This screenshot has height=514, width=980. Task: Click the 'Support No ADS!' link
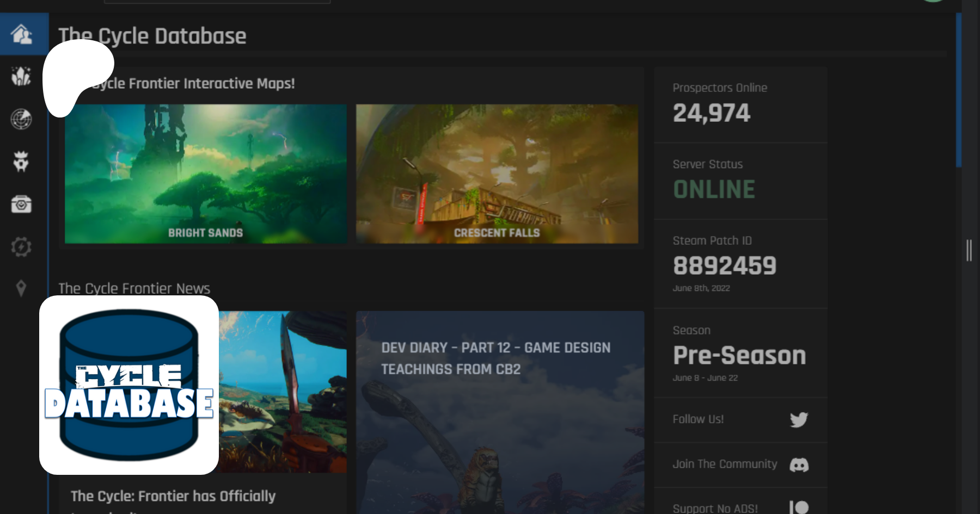click(715, 508)
